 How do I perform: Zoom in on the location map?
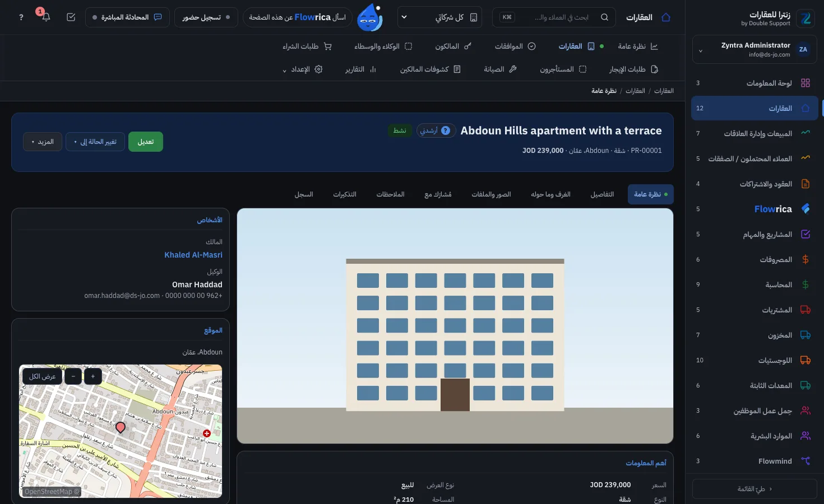tap(93, 376)
